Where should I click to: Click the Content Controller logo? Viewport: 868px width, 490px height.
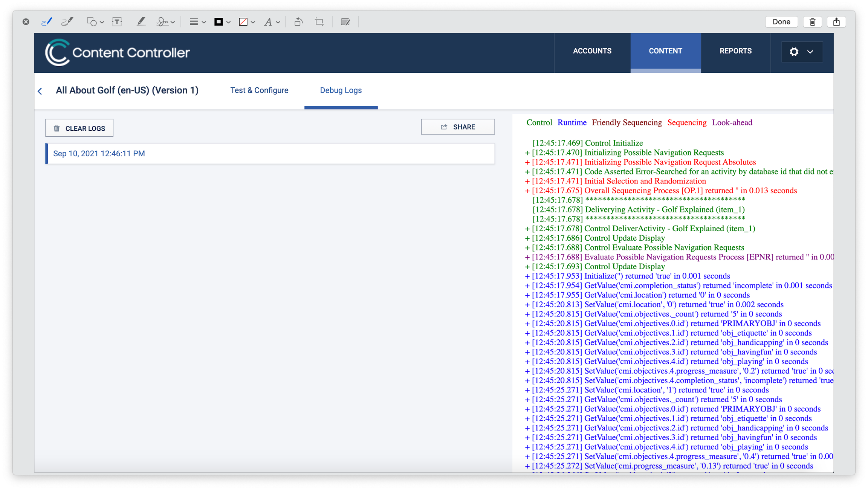[x=118, y=52]
